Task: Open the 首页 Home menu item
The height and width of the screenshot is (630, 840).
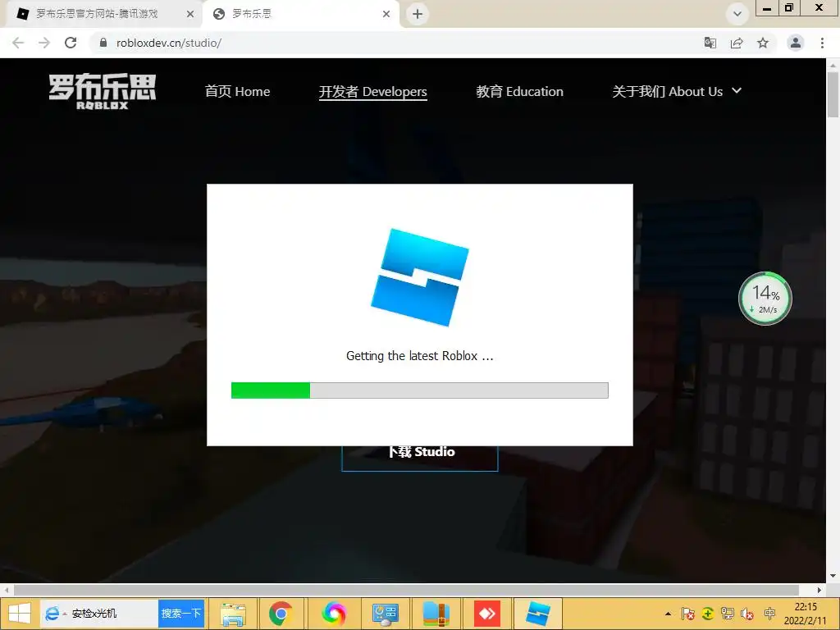Action: tap(237, 92)
